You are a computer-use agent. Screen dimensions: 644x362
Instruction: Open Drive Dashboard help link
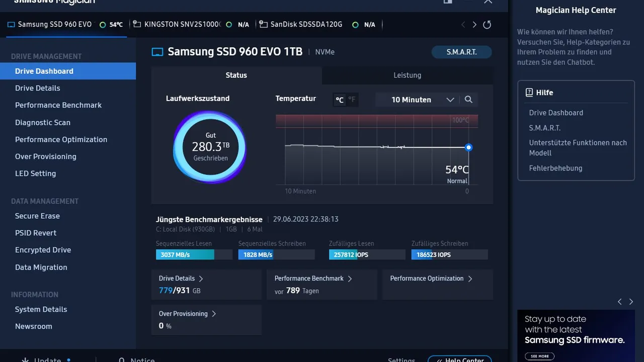click(x=556, y=113)
